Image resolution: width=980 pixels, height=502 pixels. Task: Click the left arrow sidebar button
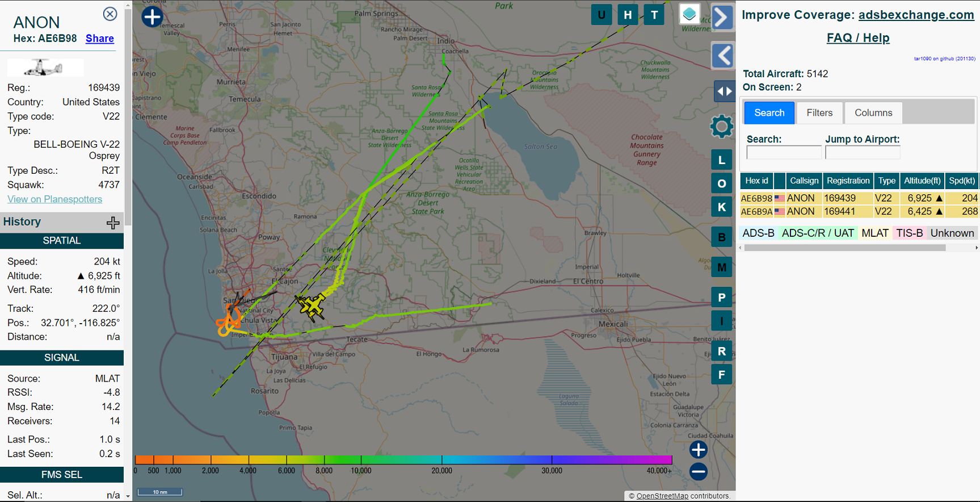(722, 56)
